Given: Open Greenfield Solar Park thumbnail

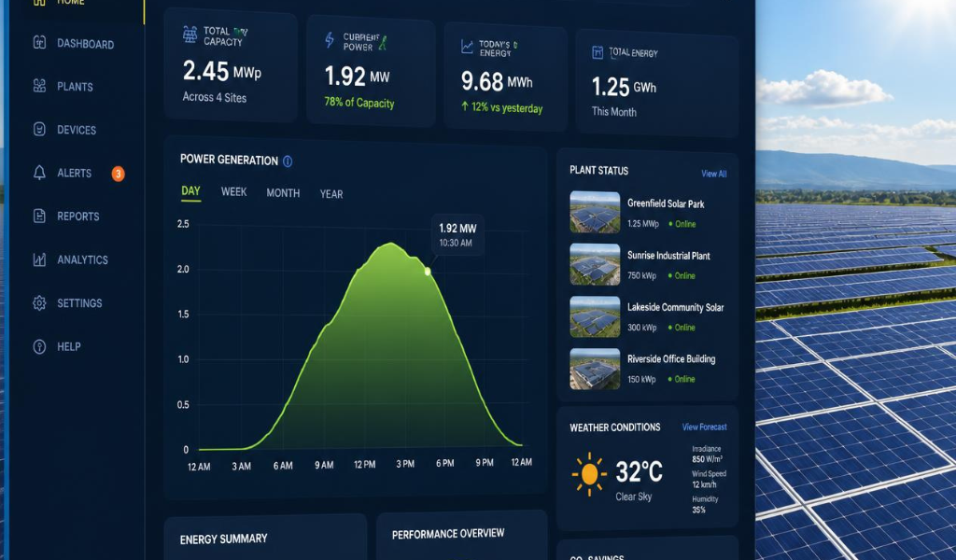Looking at the screenshot, I should (595, 212).
